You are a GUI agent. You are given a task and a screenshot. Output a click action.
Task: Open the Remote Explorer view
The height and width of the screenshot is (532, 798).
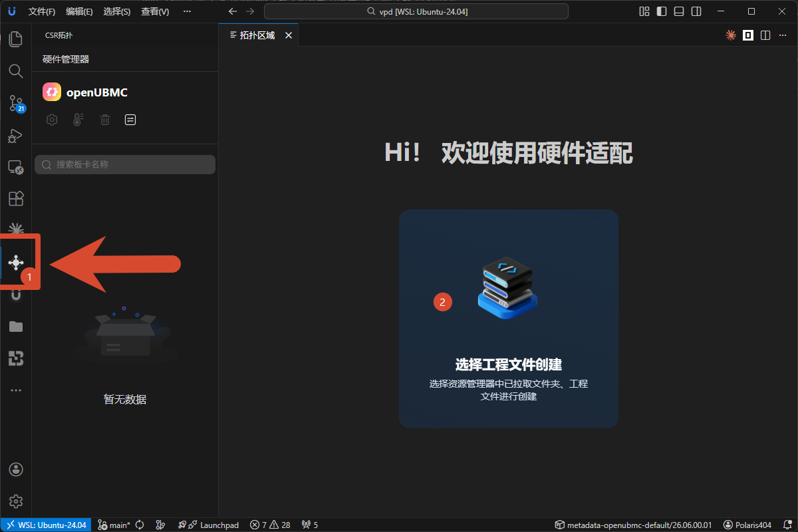pyautogui.click(x=15, y=167)
